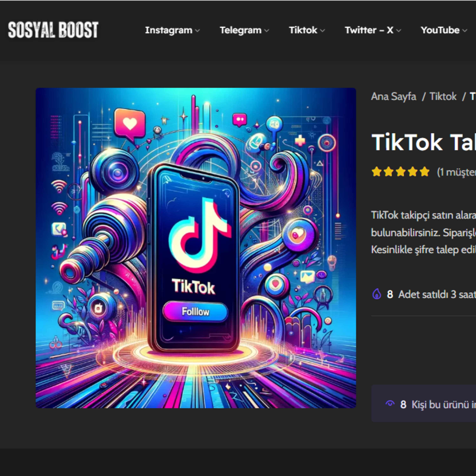Image resolution: width=476 pixels, height=476 pixels.
Task: Click the product description text
Action: click(423, 232)
